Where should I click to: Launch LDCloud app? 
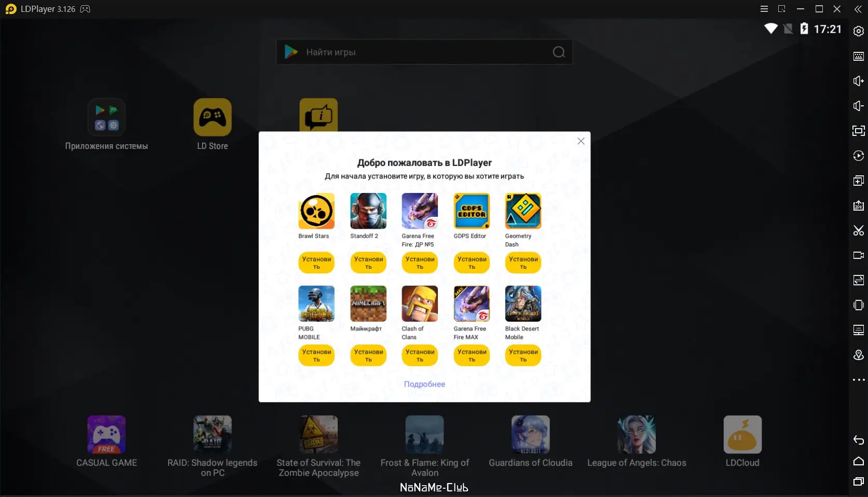coord(742,435)
